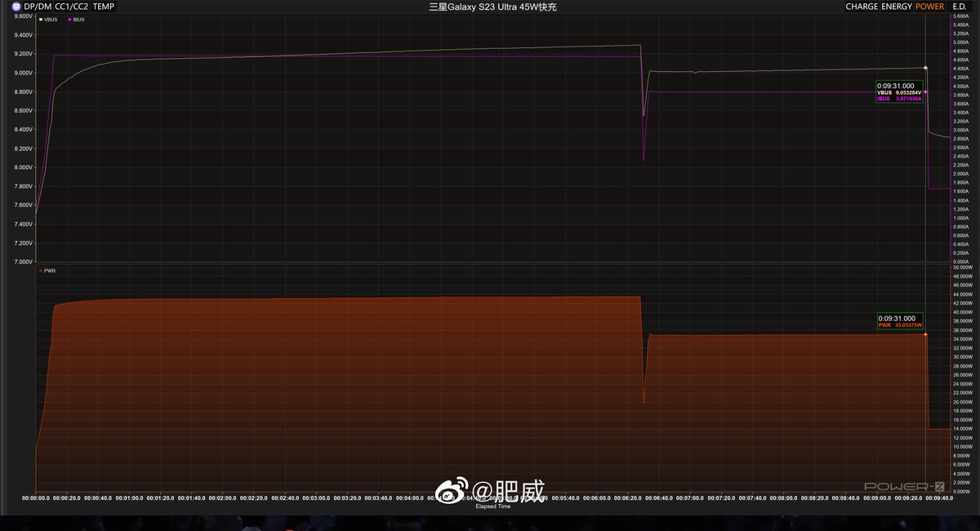Open the ENERGY view

(x=897, y=7)
